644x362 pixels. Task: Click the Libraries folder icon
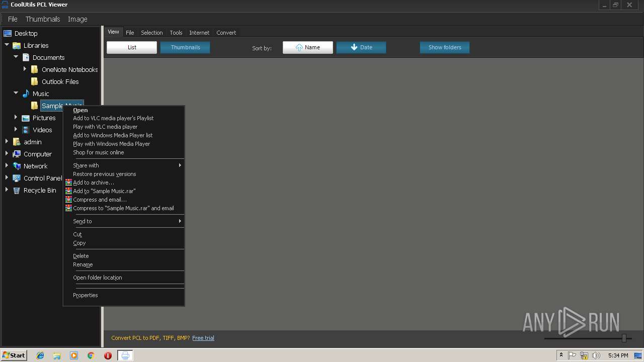(17, 45)
